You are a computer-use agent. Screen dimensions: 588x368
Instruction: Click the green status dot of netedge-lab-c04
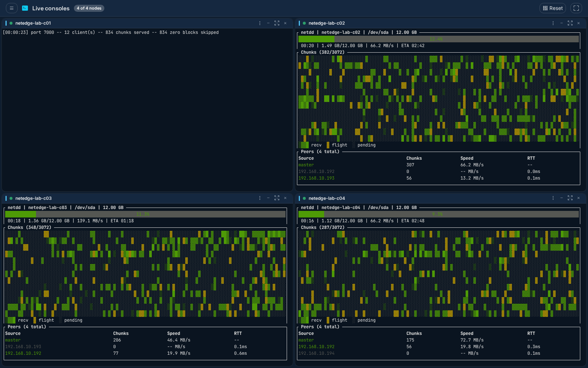coord(304,198)
